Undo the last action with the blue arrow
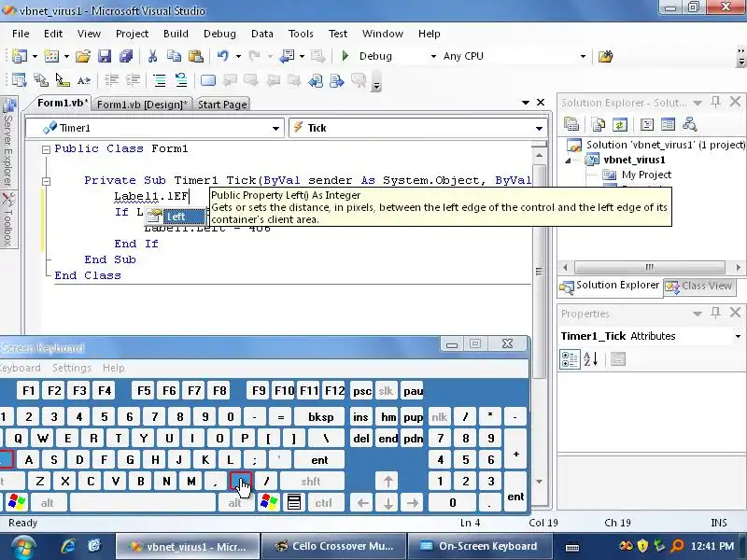The image size is (747, 560). click(x=222, y=56)
